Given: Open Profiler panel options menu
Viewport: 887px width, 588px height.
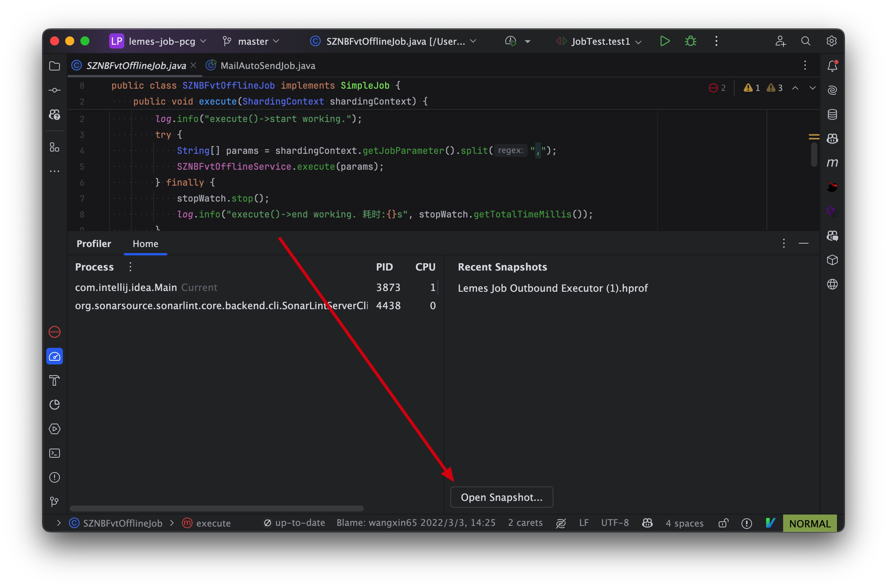Looking at the screenshot, I should coord(784,243).
